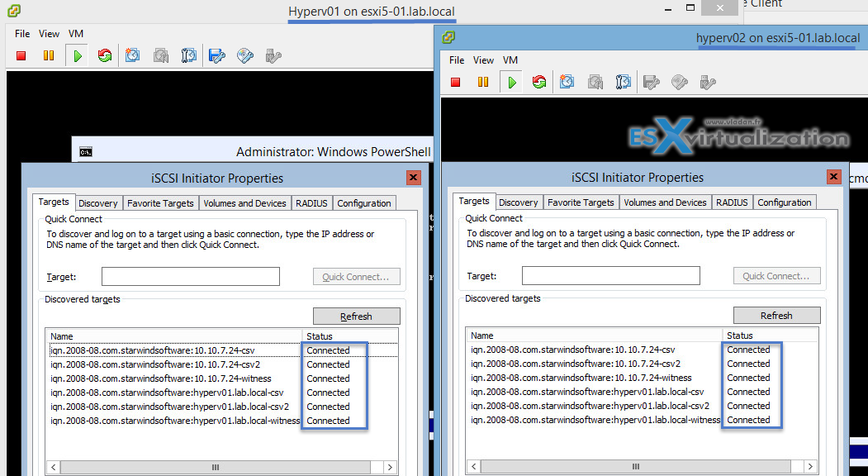Click Quick Connect button in right iSCSI dialog
The image size is (868, 476).
pyautogui.click(x=776, y=275)
